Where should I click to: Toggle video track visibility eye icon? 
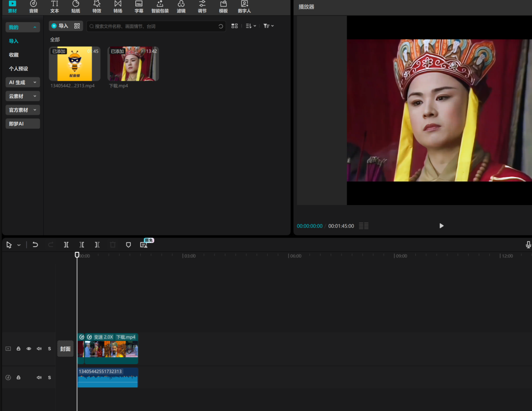(29, 349)
